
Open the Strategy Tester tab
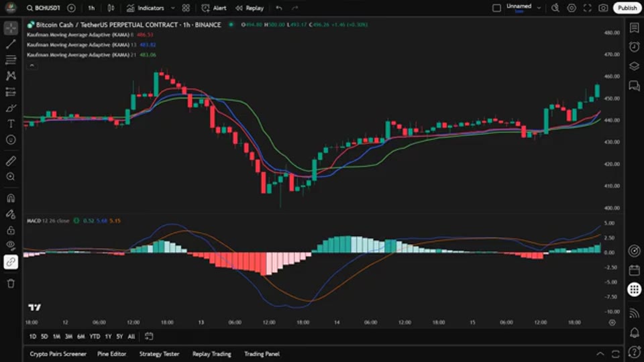[x=160, y=354]
